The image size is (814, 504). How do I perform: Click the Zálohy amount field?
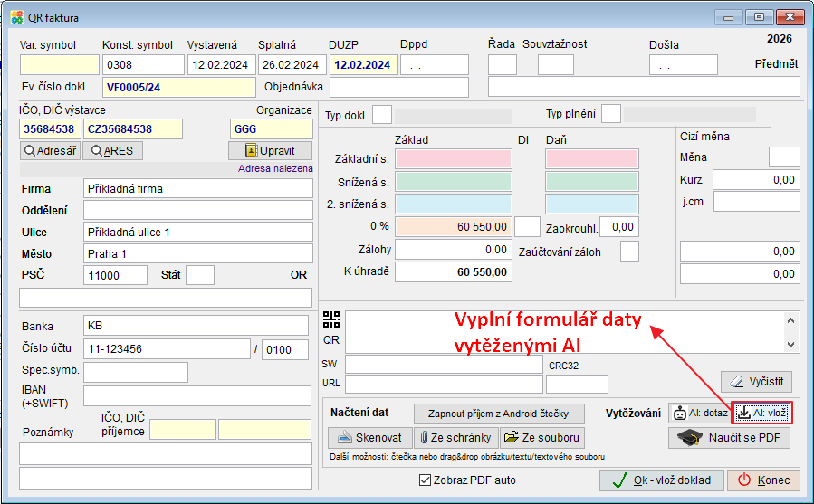click(x=454, y=250)
